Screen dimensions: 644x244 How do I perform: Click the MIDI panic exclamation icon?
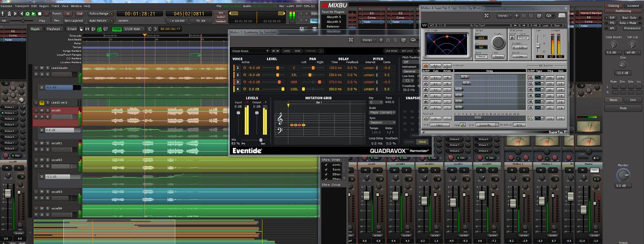coord(3,13)
